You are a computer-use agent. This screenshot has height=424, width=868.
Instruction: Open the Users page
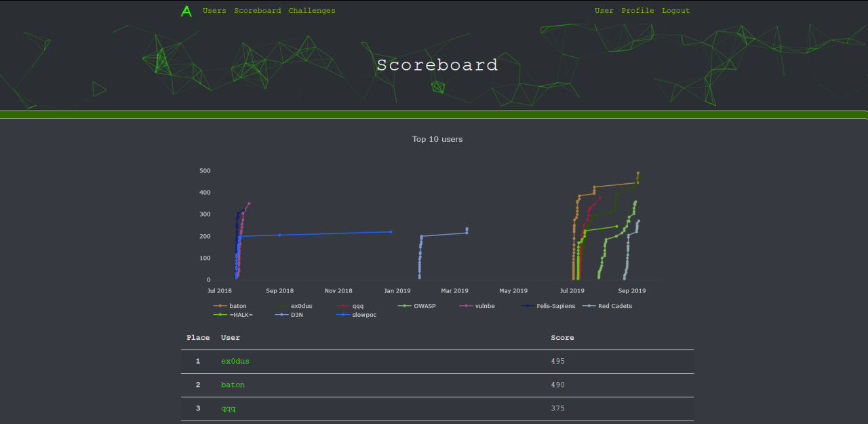(214, 11)
